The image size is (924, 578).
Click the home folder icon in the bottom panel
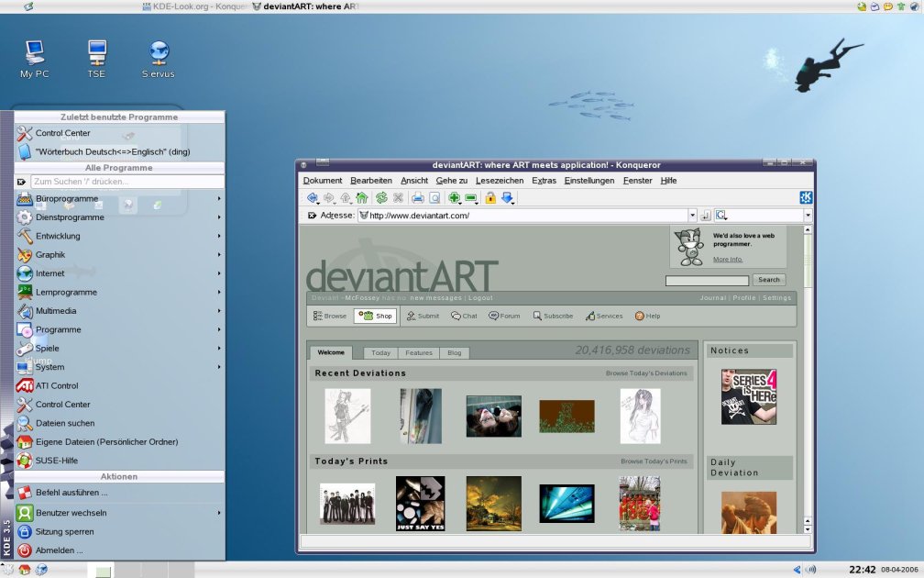pyautogui.click(x=24, y=570)
